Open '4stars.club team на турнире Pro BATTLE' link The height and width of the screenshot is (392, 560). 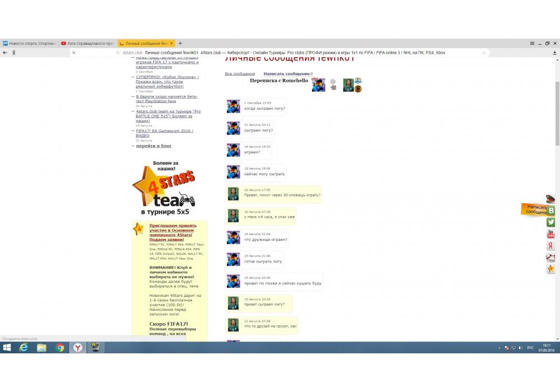[168, 116]
